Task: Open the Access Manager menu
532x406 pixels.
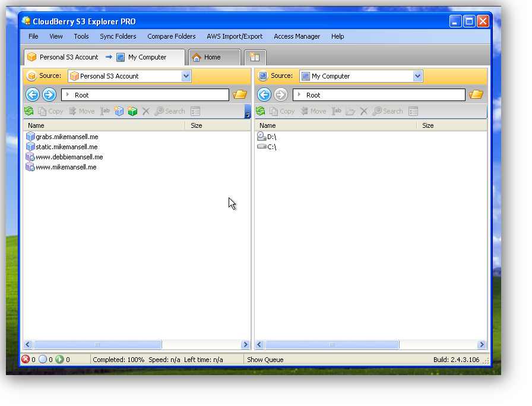Action: point(297,36)
